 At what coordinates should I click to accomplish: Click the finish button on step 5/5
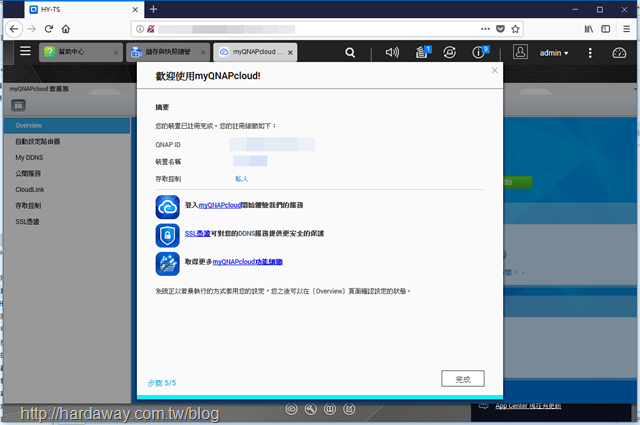[x=463, y=378]
